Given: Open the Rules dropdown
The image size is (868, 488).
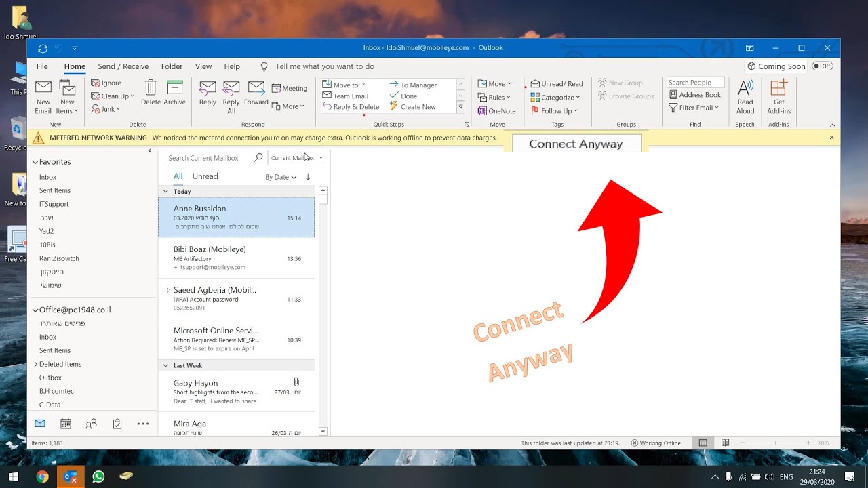Looking at the screenshot, I should 494,97.
